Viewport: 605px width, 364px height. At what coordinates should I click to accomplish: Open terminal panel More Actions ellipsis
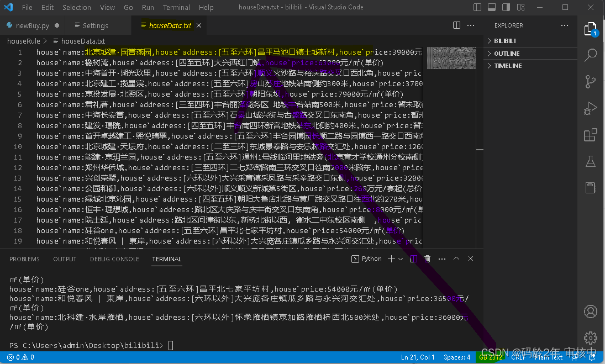click(x=442, y=259)
